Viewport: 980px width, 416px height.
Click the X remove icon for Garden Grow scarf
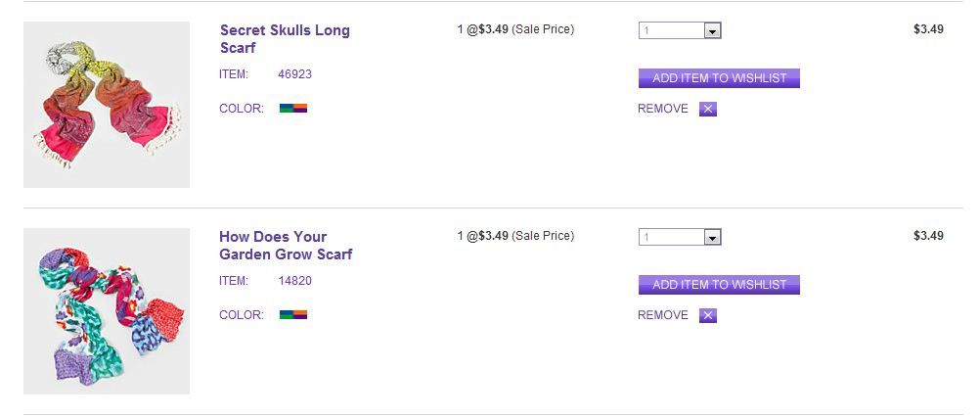(x=708, y=315)
